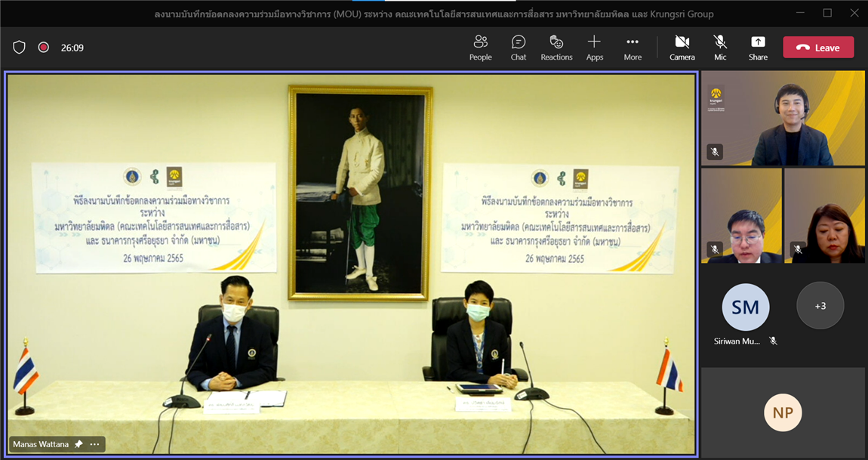Leave the meeting
Screen dimensions: 868x460
[x=818, y=48]
